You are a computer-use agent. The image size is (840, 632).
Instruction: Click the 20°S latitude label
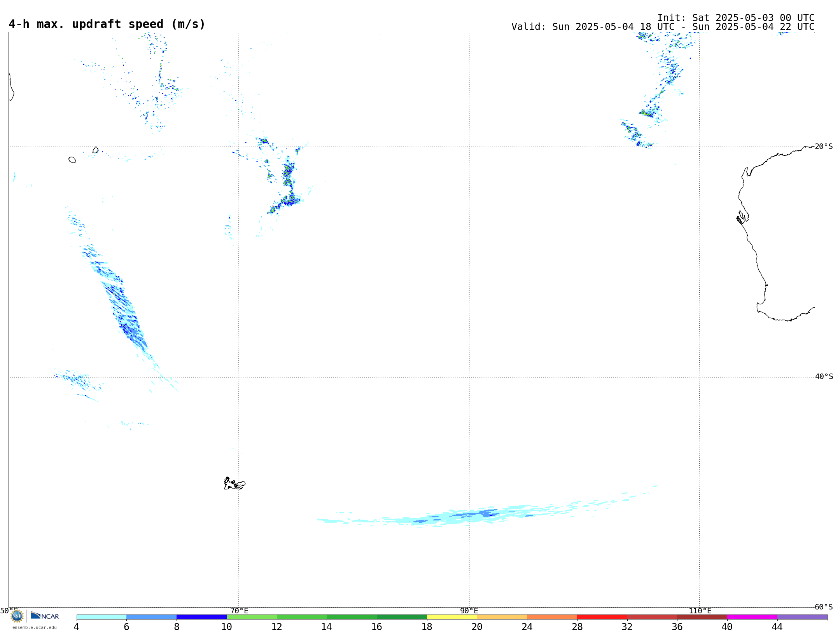point(824,147)
